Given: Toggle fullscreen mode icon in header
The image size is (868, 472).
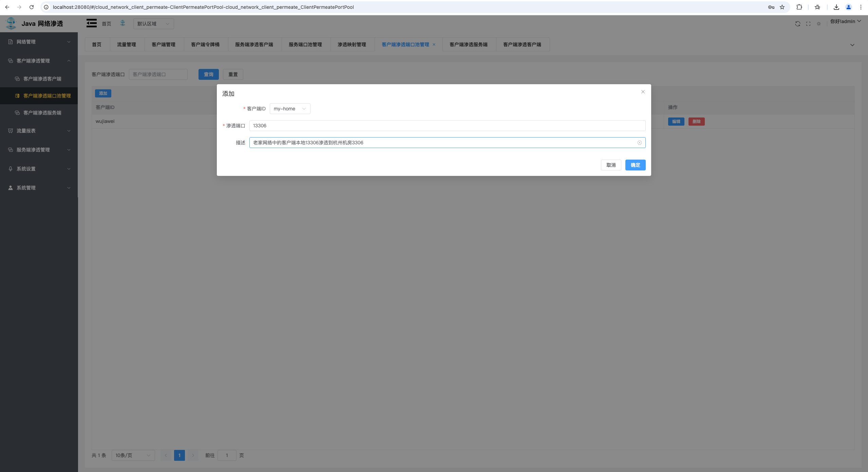Looking at the screenshot, I should coord(808,24).
